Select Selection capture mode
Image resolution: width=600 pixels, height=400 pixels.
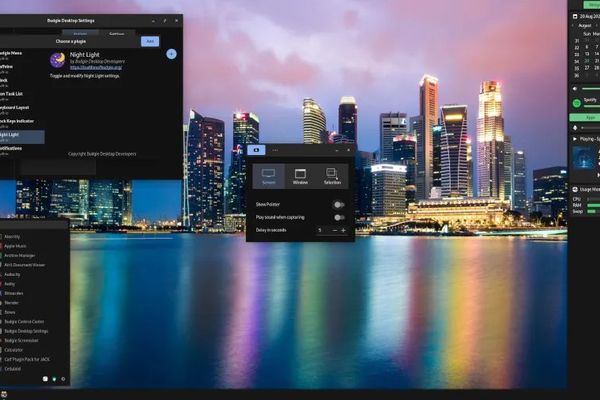point(332,176)
